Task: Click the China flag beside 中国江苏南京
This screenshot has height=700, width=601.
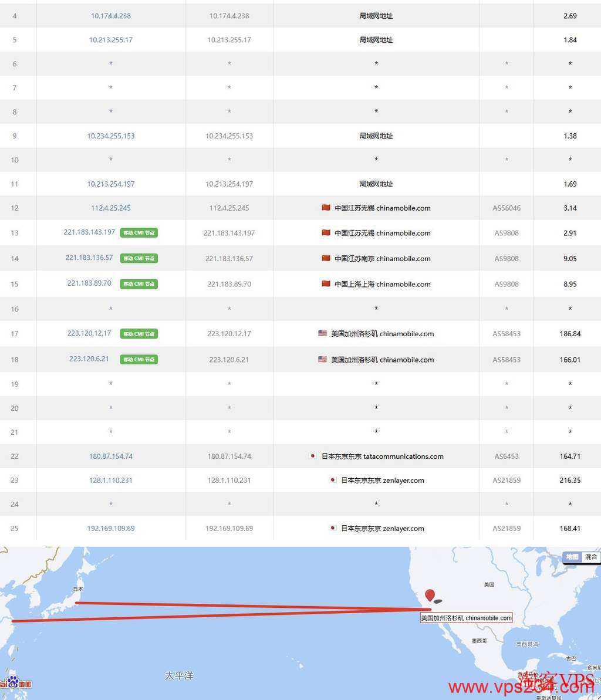Action: pos(326,258)
